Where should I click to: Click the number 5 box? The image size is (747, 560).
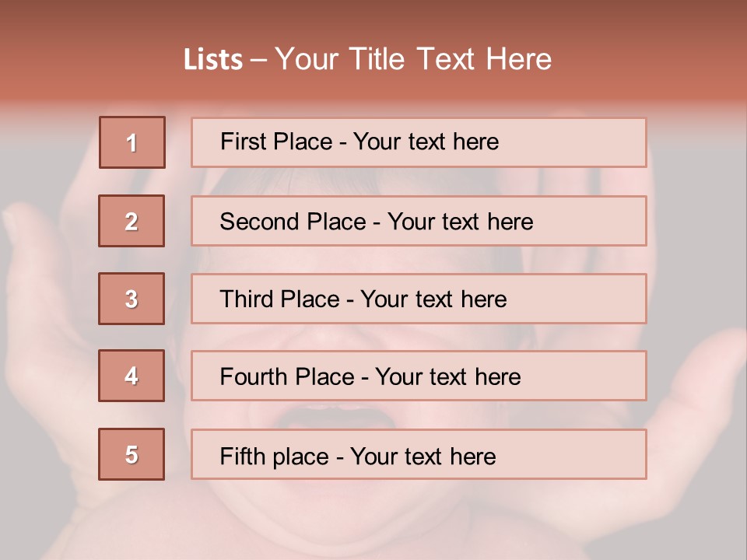(x=132, y=454)
